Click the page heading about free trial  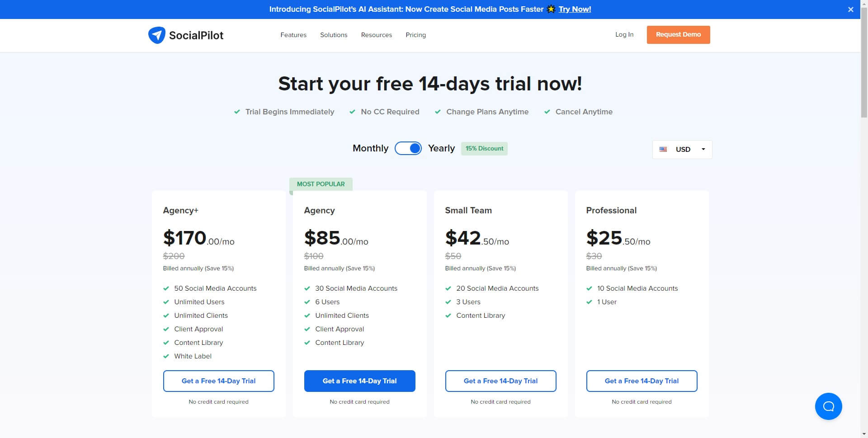tap(430, 84)
